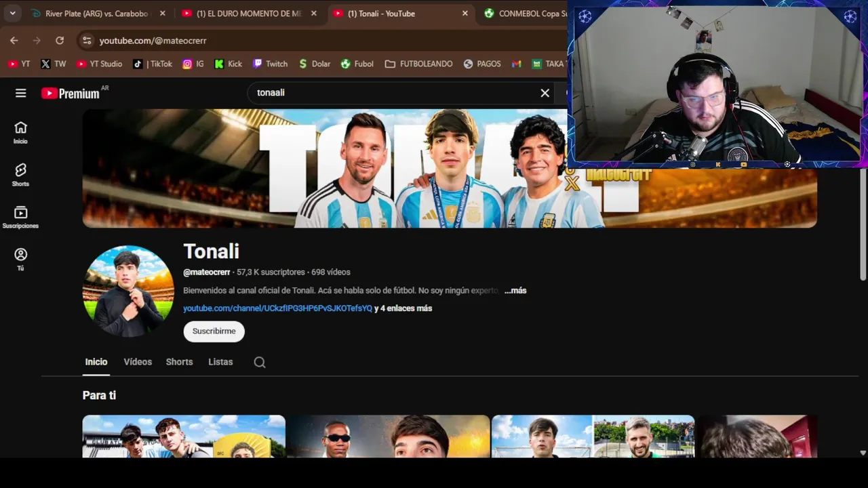Open the Gmail bookmark icon

517,64
